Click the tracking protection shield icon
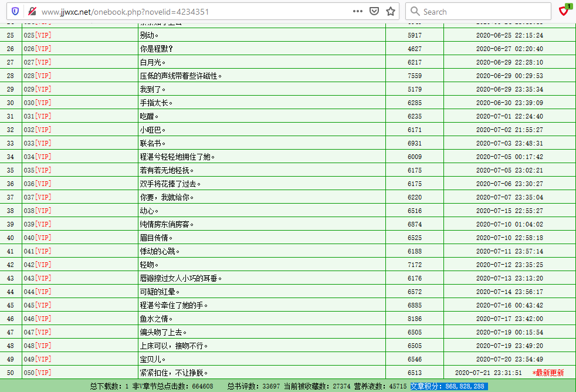The width and height of the screenshot is (576, 392). pos(15,11)
